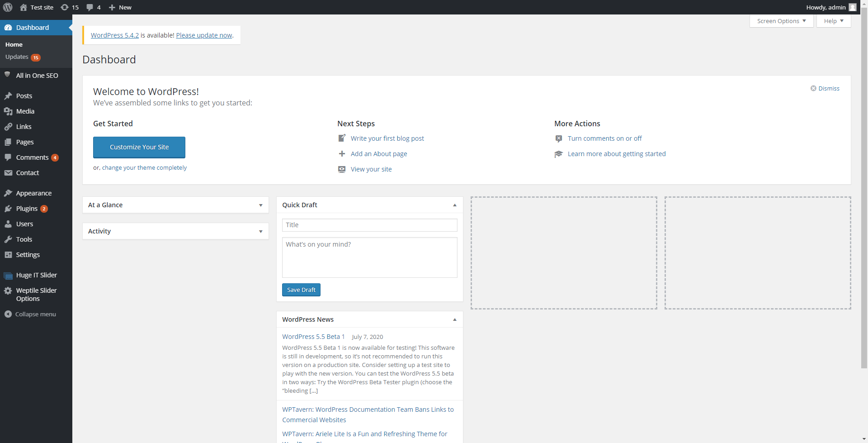Open the Screen Options dropdown
The image size is (868, 443).
782,21
